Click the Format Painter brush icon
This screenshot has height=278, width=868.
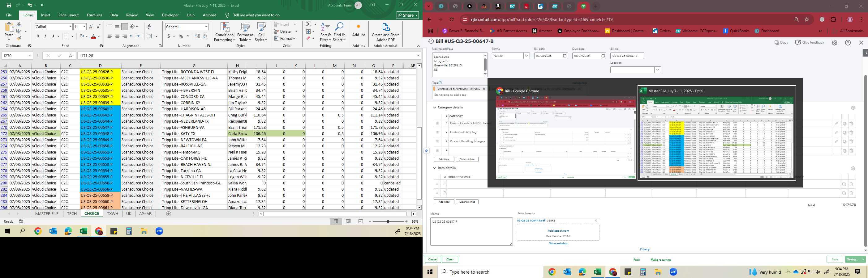coord(19,38)
